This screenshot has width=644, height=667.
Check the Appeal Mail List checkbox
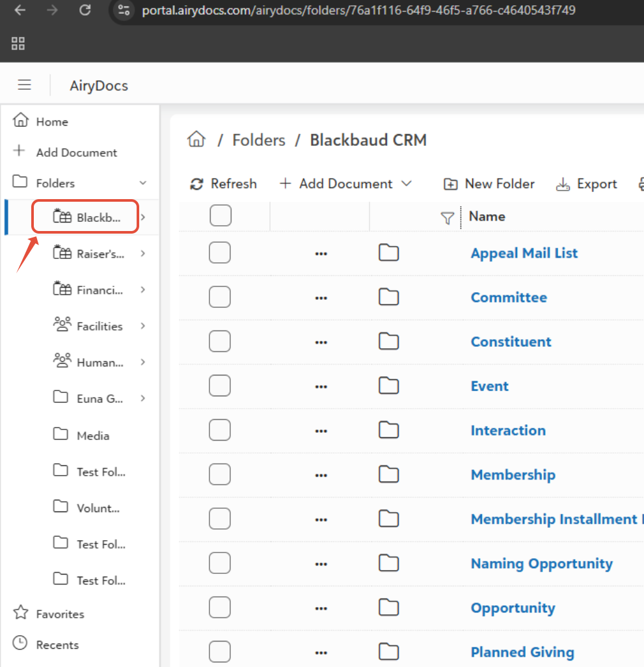[x=220, y=252]
